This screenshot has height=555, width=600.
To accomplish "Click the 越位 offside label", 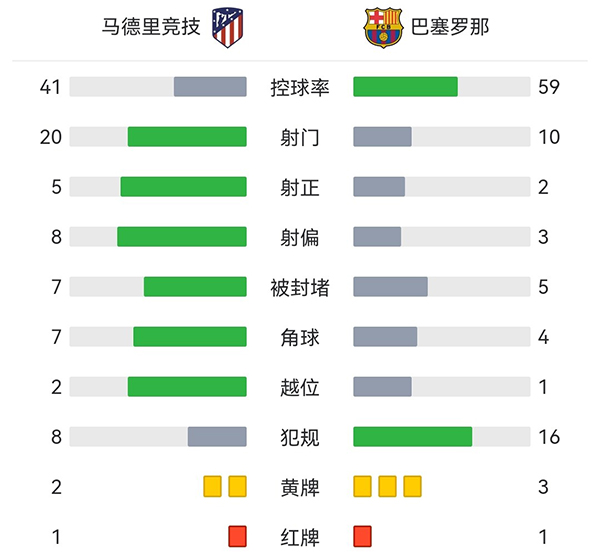I will click(300, 387).
